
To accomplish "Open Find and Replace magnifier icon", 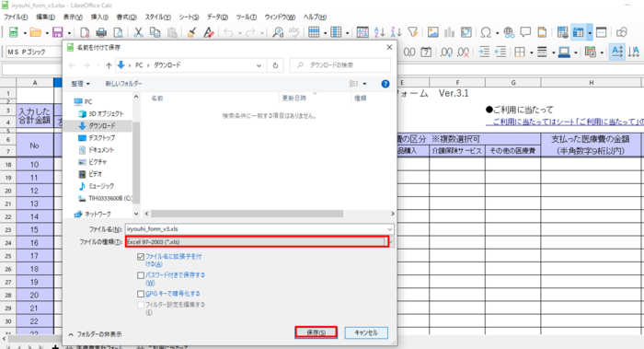I will [x=278, y=32].
